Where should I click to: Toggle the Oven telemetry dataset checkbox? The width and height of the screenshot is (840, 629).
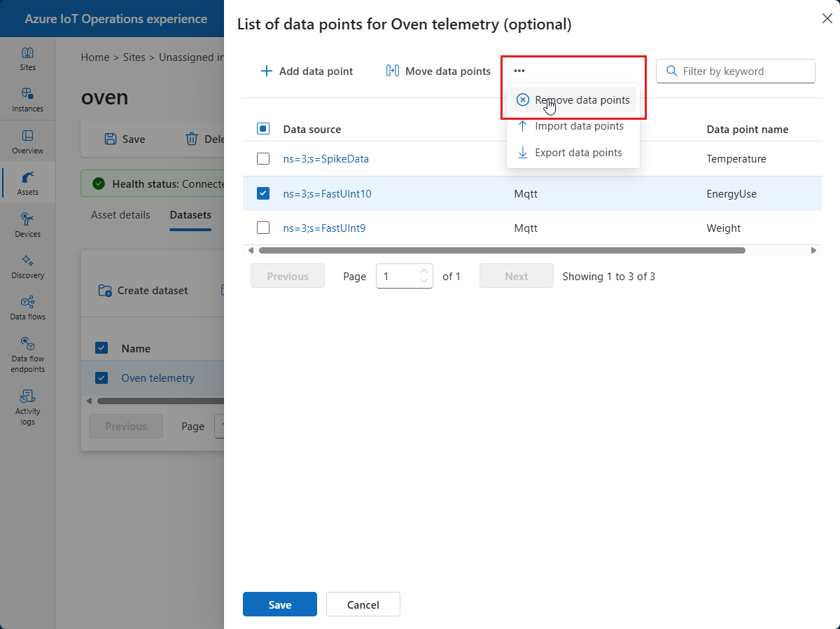click(101, 378)
